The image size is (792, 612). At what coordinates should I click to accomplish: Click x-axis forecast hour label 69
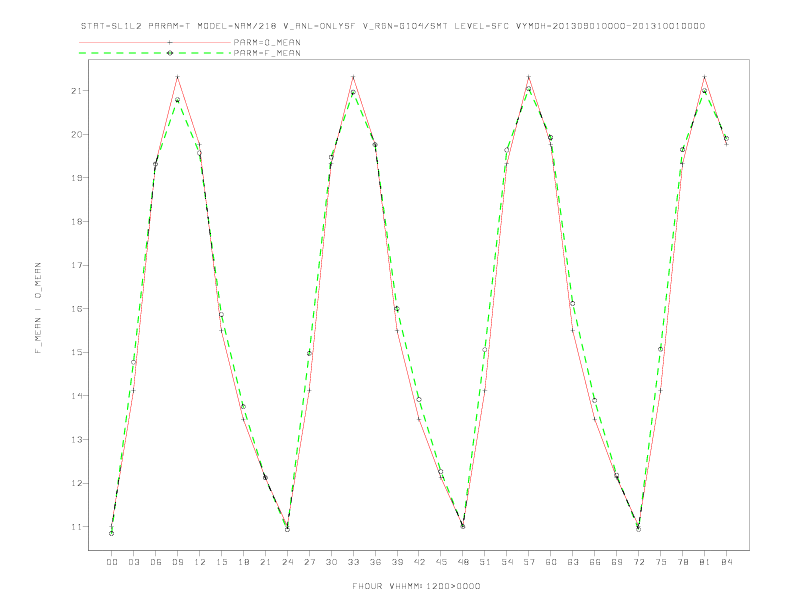click(617, 562)
